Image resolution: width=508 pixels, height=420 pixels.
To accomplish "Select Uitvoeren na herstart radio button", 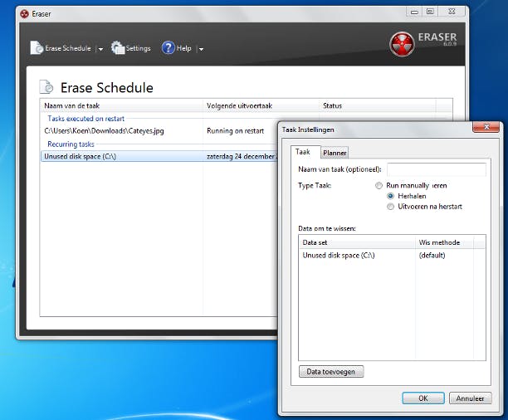I will pyautogui.click(x=390, y=207).
